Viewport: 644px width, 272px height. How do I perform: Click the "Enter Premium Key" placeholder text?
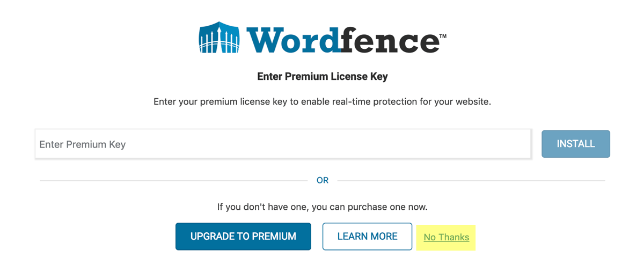coord(83,144)
